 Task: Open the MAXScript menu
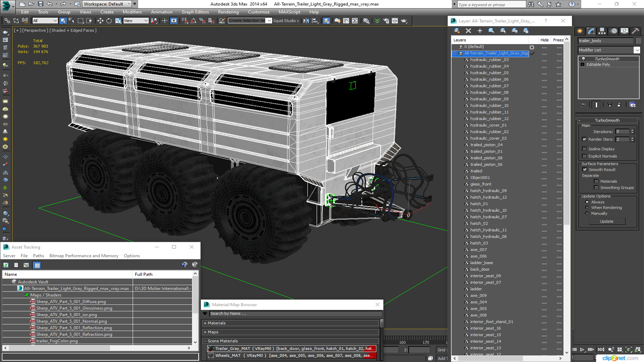(289, 12)
